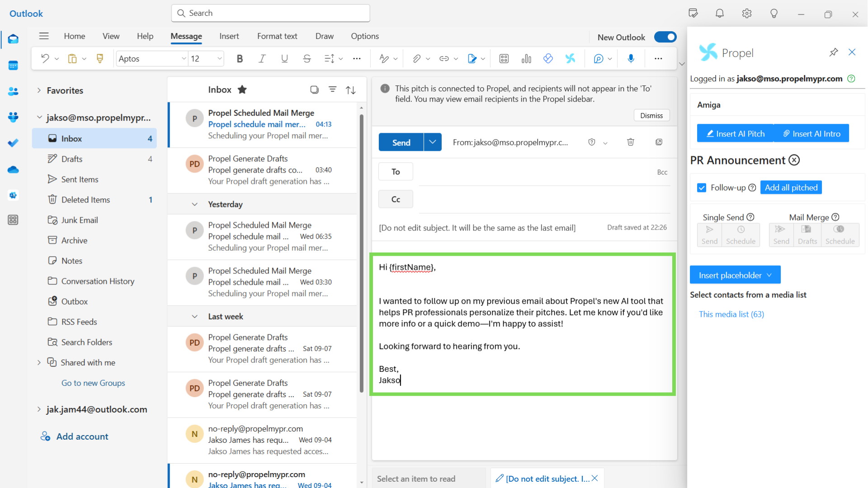The image size is (868, 488).
Task: Open the Drafts folder
Action: tap(94, 159)
